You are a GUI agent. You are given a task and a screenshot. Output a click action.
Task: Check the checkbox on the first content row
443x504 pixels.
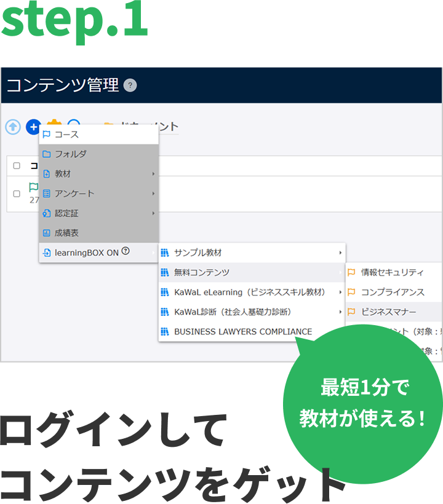pos(17,194)
